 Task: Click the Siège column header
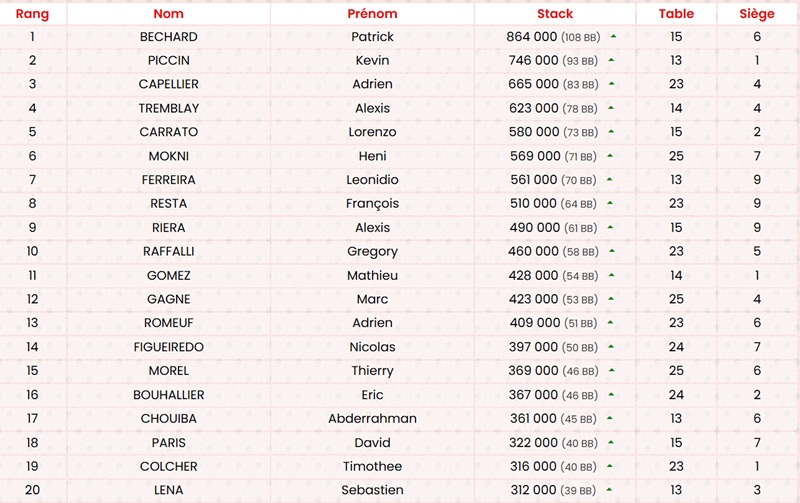click(x=757, y=14)
